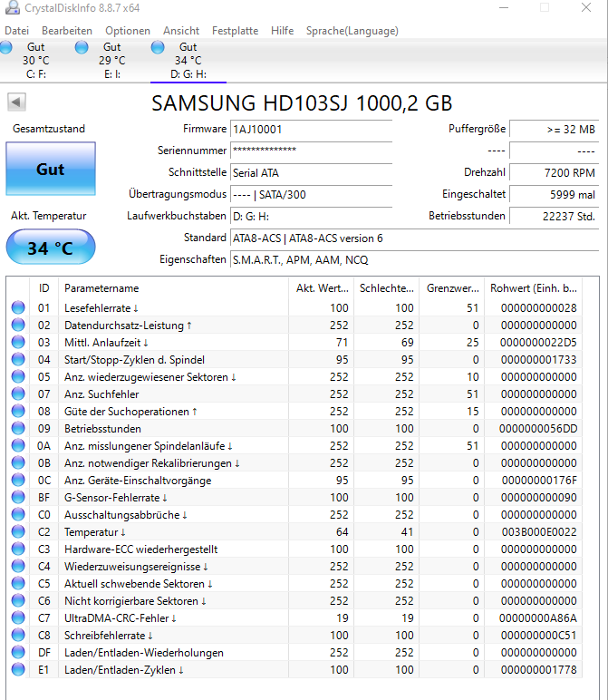Click status icon of Aktuell schwebende Sektoren row

(18, 583)
